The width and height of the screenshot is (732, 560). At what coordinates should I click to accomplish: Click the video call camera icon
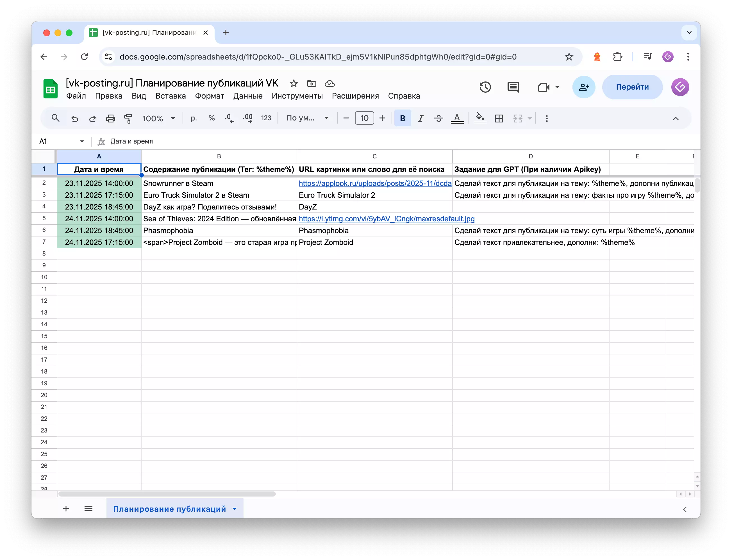point(543,87)
